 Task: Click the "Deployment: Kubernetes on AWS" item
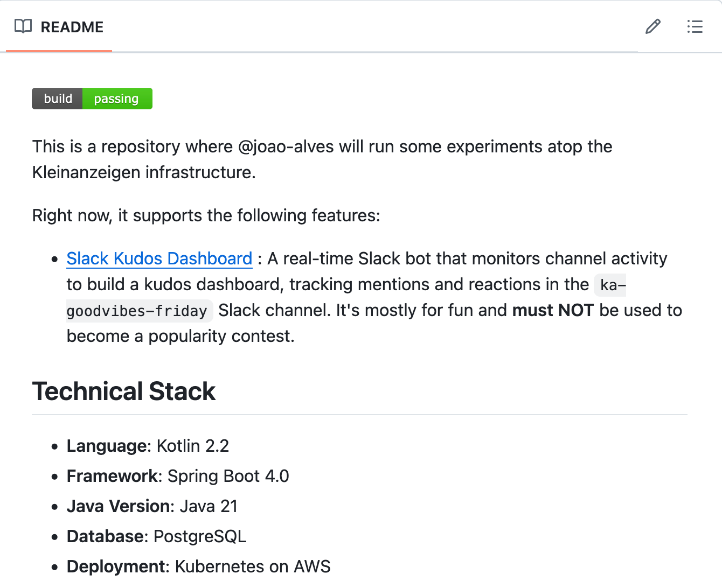(198, 566)
